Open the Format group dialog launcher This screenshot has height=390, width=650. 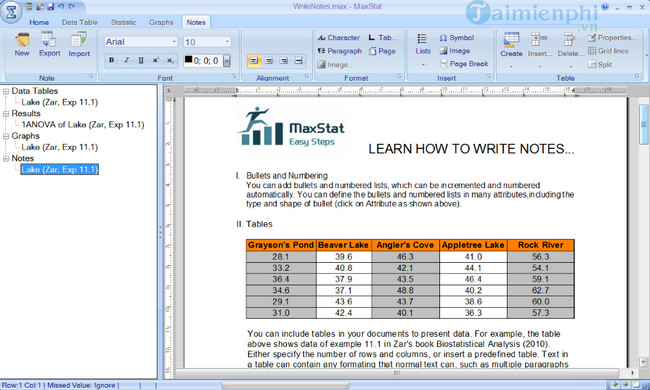[x=400, y=77]
